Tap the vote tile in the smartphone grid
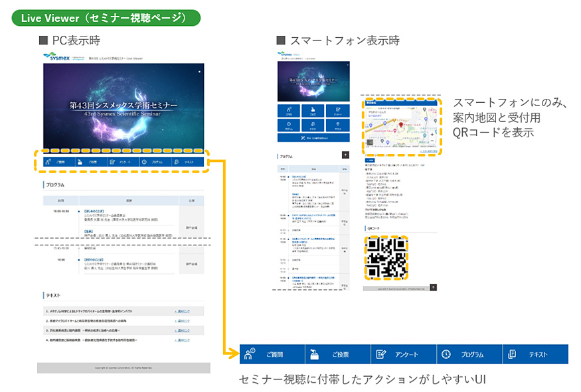Viewport: 581px width, 392px height. (x=313, y=111)
